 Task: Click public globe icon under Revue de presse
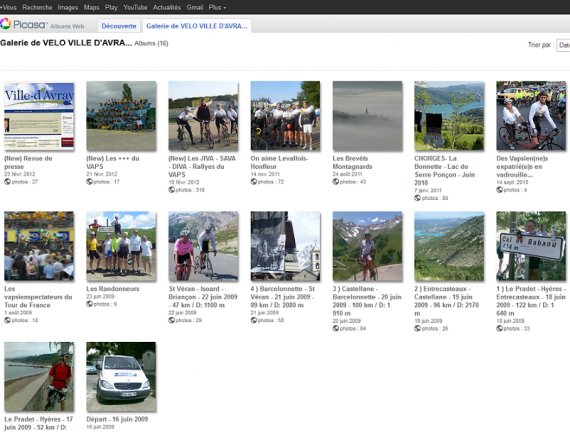(7, 181)
